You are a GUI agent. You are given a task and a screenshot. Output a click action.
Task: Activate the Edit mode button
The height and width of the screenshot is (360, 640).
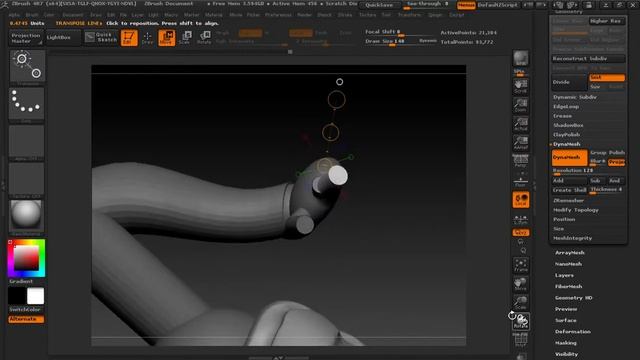[129, 38]
